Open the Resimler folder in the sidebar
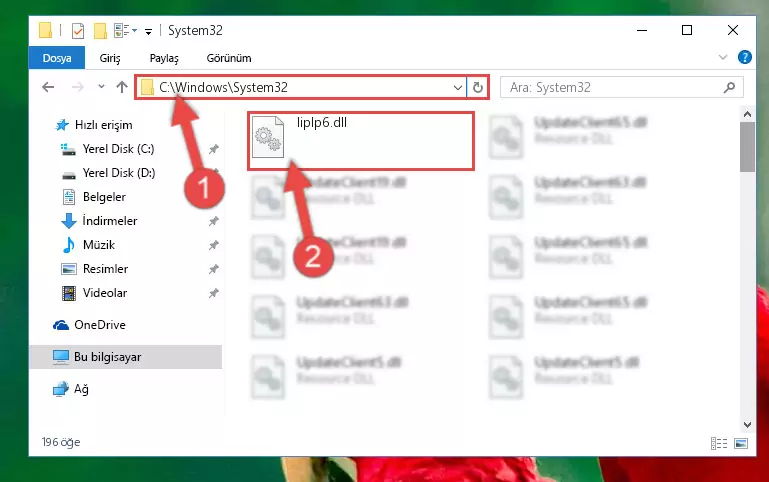Viewport: 769px width, 482px height. [x=105, y=269]
